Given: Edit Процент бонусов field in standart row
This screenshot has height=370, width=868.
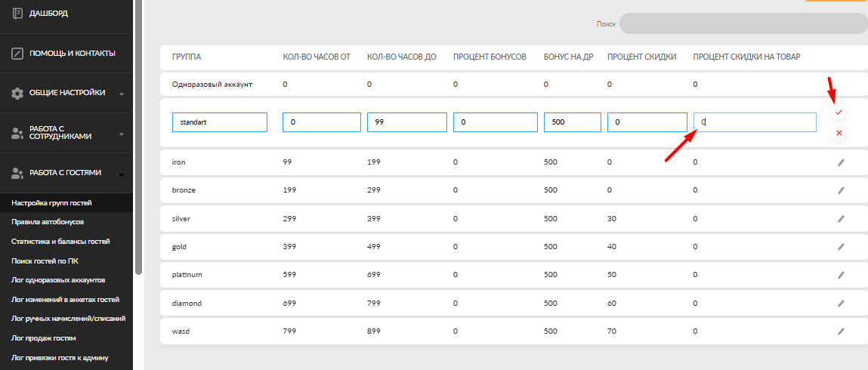Looking at the screenshot, I should [496, 122].
